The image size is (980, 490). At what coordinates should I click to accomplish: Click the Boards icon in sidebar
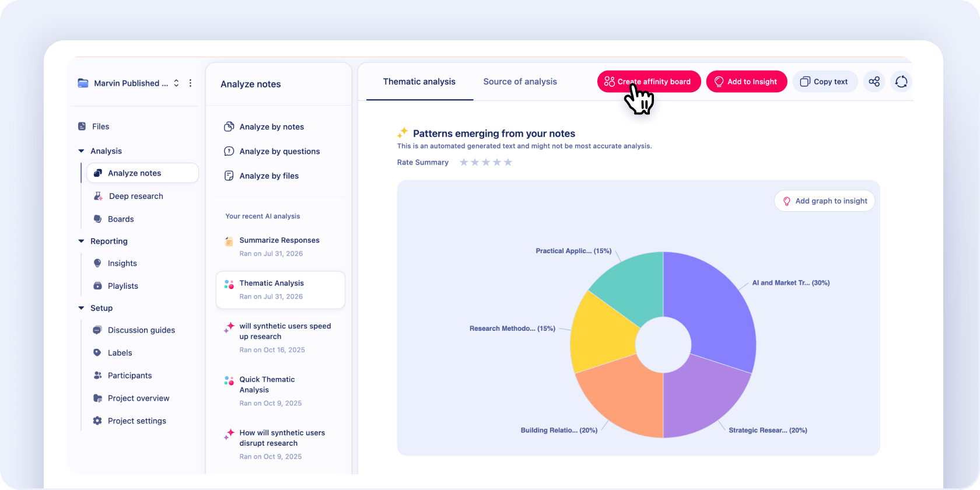[x=97, y=219]
